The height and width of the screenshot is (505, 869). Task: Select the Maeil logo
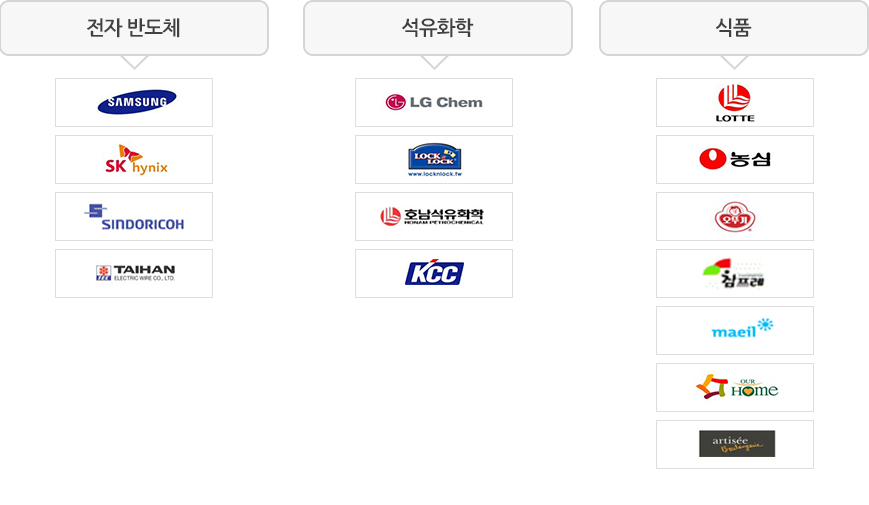[735, 330]
